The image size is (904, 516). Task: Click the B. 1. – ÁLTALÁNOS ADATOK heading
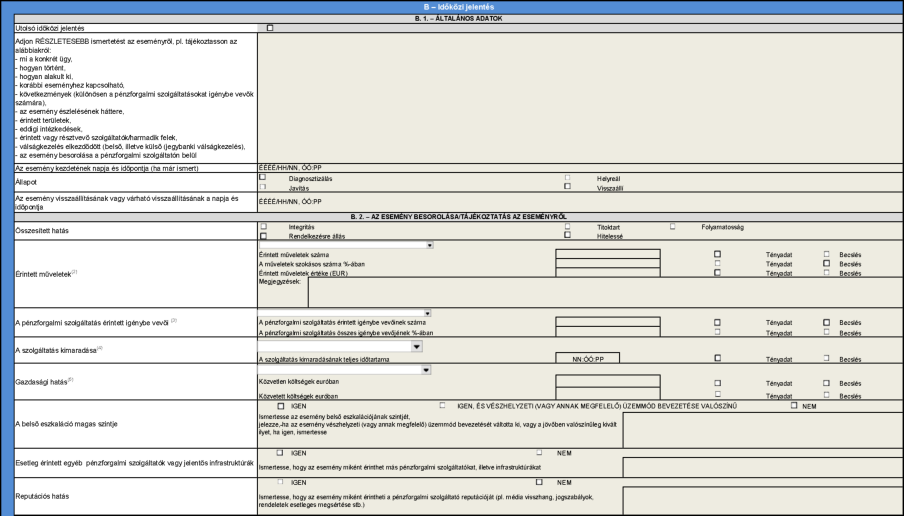(458, 18)
